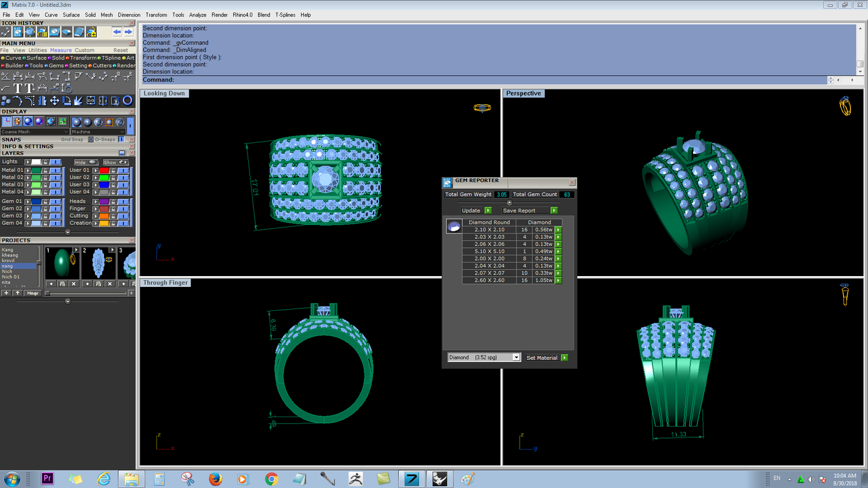The width and height of the screenshot is (868, 488).
Task: Open the Analyze menu
Action: 198,15
